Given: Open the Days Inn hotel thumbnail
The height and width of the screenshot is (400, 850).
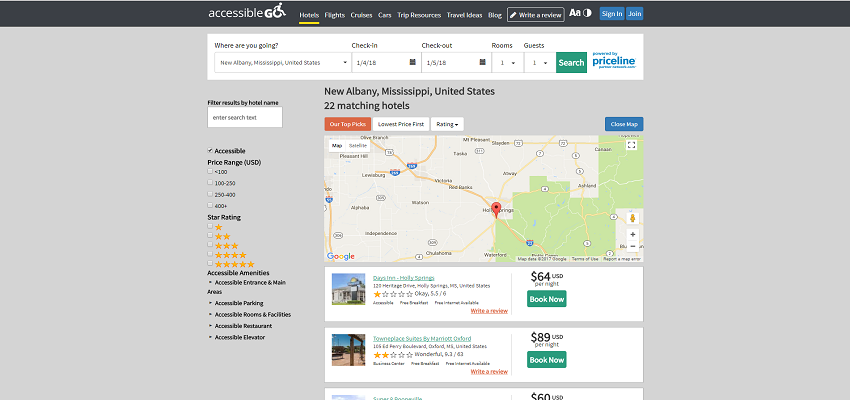Looking at the screenshot, I should [349, 289].
